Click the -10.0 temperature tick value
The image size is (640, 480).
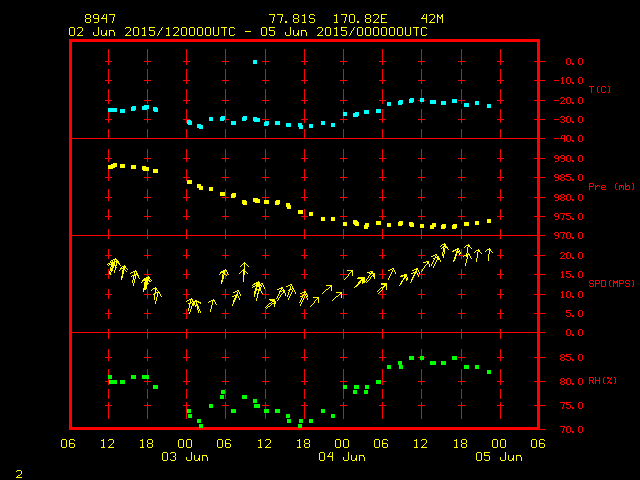[569, 81]
